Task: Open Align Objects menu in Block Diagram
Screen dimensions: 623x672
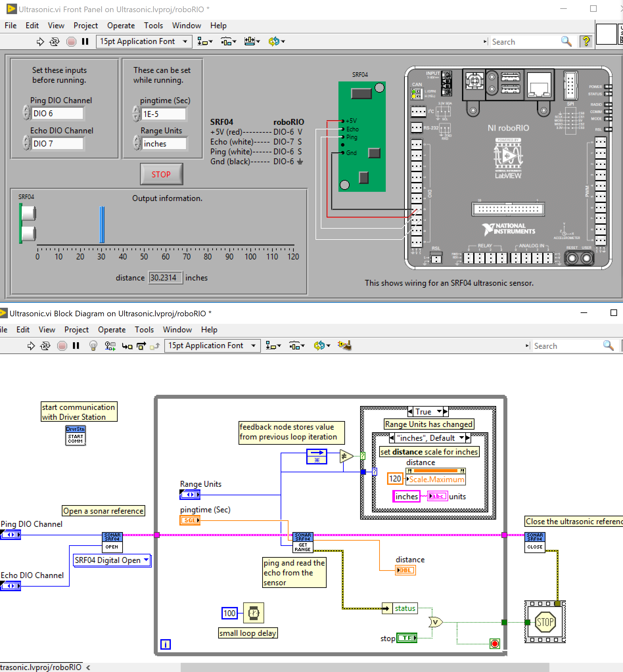Action: click(x=273, y=346)
